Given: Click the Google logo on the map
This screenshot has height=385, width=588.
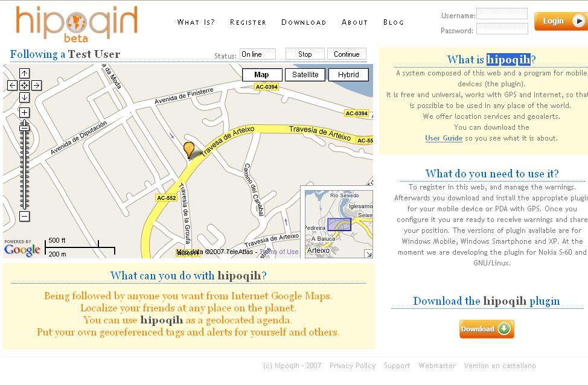Looking at the screenshot, I should 22,250.
